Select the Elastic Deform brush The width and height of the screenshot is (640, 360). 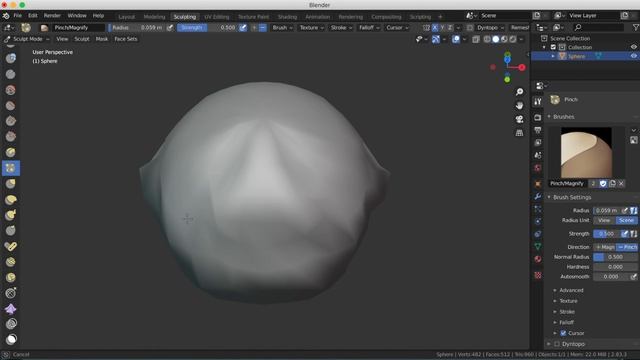pos(11,199)
